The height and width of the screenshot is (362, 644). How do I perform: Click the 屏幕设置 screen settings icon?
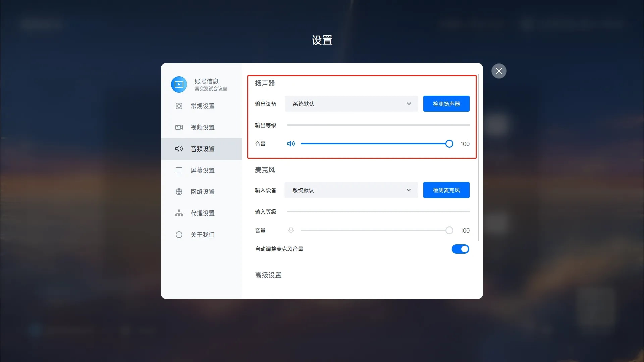point(179,170)
